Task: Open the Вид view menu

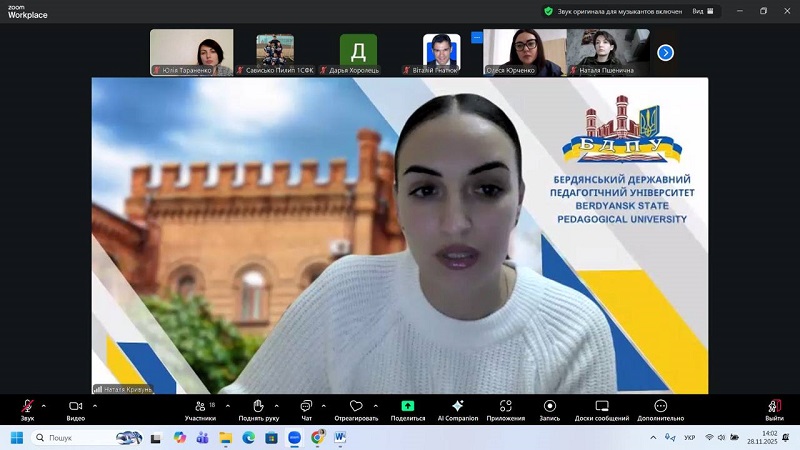Action: [x=703, y=11]
